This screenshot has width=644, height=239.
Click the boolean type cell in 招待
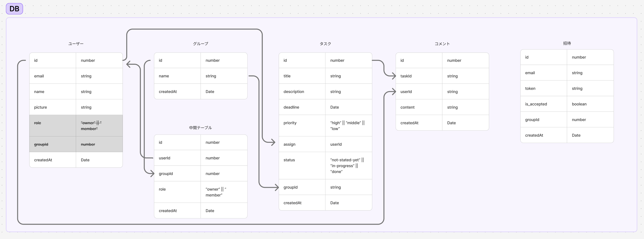tap(590, 104)
